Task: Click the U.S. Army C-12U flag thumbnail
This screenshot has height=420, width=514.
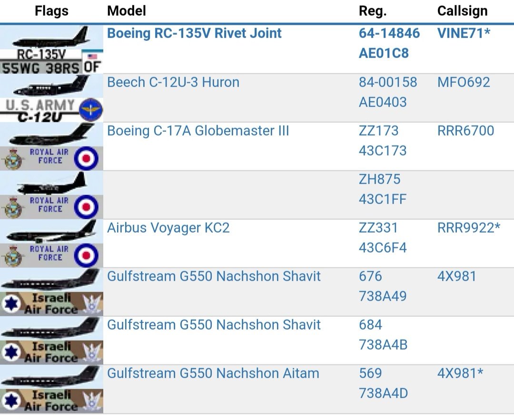Action: click(x=51, y=98)
